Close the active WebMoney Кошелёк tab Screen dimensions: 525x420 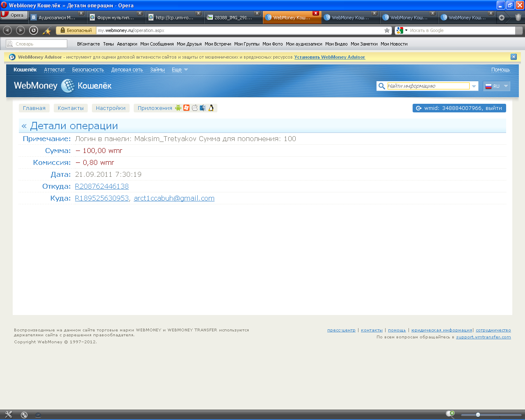[x=316, y=13]
